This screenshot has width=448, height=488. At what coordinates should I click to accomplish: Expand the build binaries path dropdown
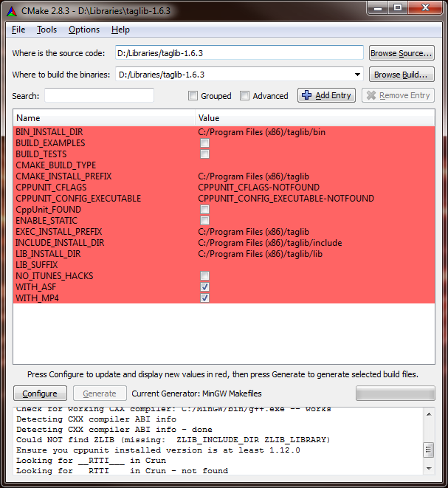(357, 75)
